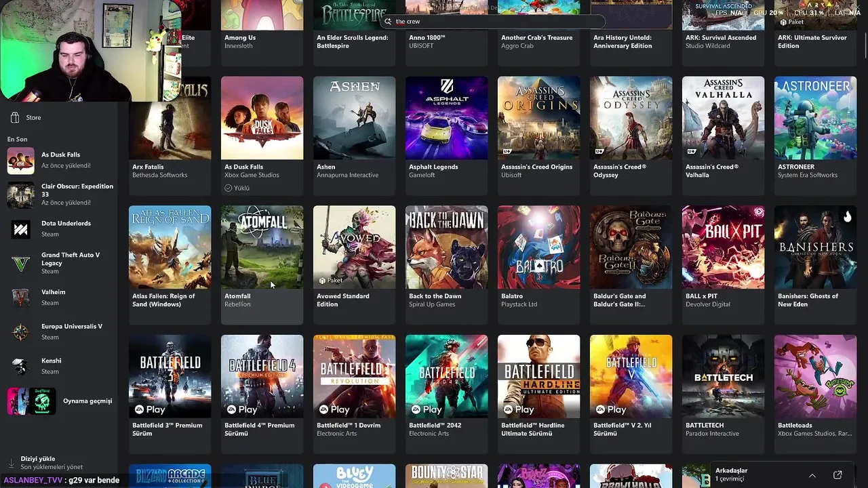The width and height of the screenshot is (868, 488).
Task: Open the Battletoads game cover
Action: (x=815, y=377)
